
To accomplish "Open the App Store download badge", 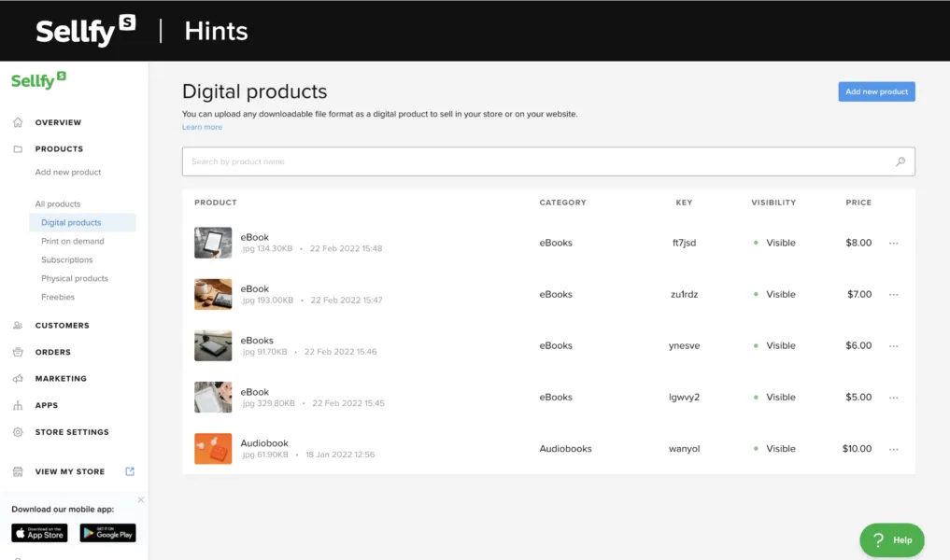I will tap(39, 533).
